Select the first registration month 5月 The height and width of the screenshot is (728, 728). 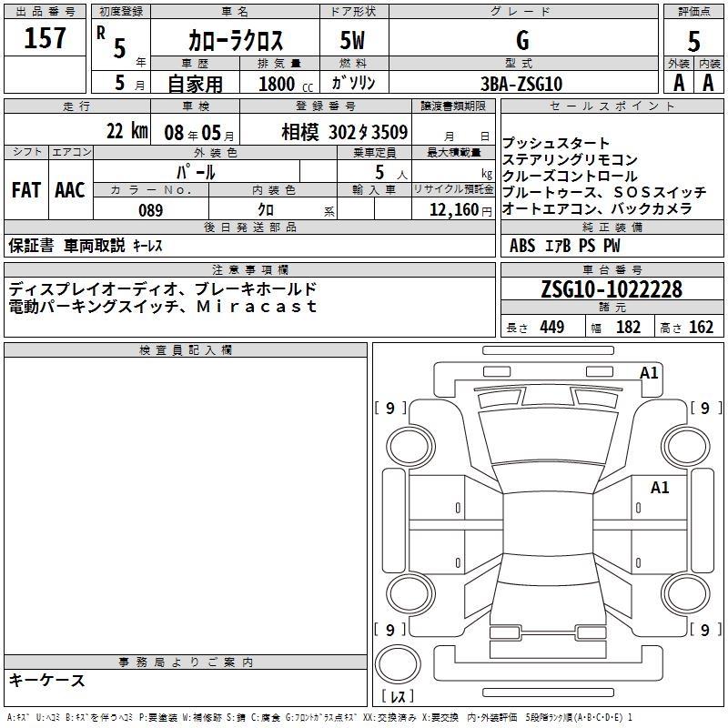[x=129, y=83]
